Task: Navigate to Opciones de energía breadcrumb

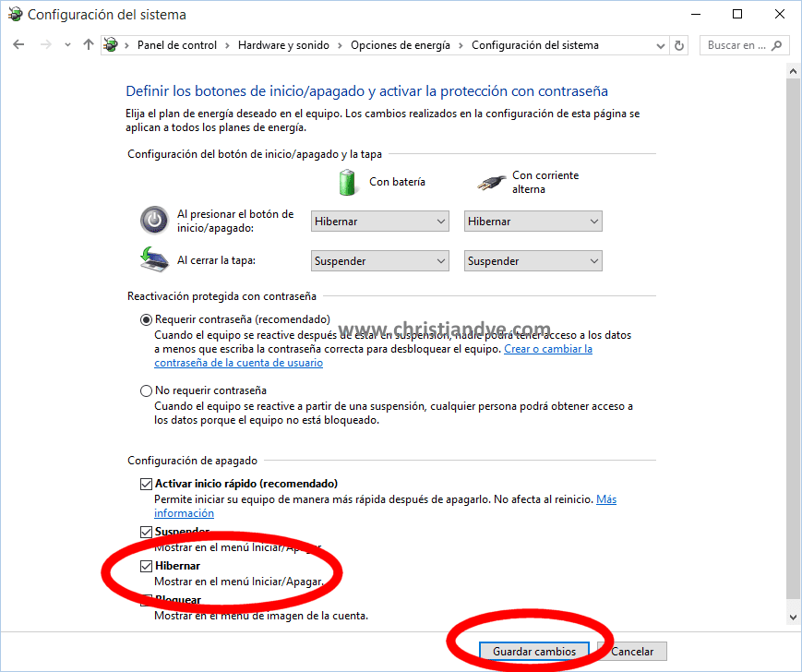Action: click(401, 45)
